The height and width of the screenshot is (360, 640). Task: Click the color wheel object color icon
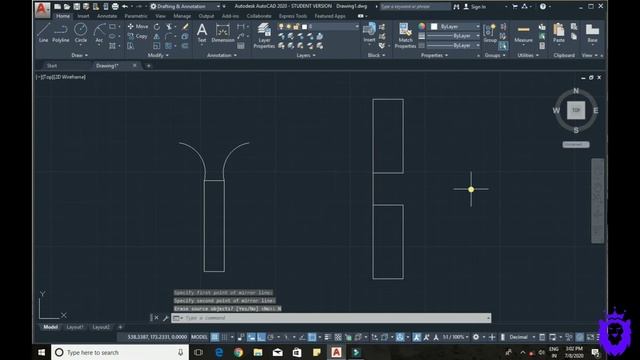click(x=422, y=27)
